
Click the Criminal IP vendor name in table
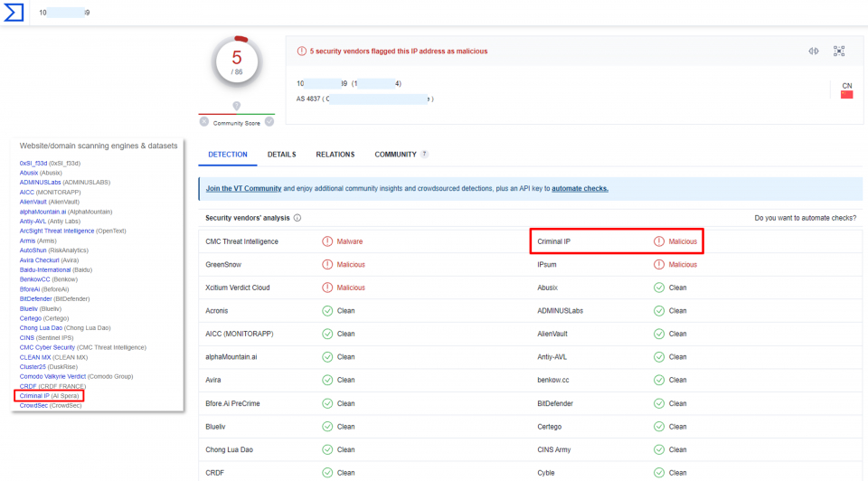point(553,241)
